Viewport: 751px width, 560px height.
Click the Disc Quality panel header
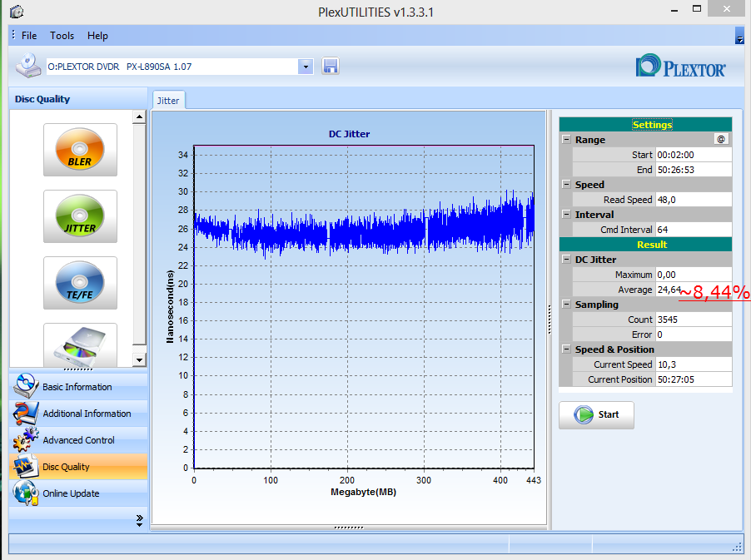click(78, 99)
